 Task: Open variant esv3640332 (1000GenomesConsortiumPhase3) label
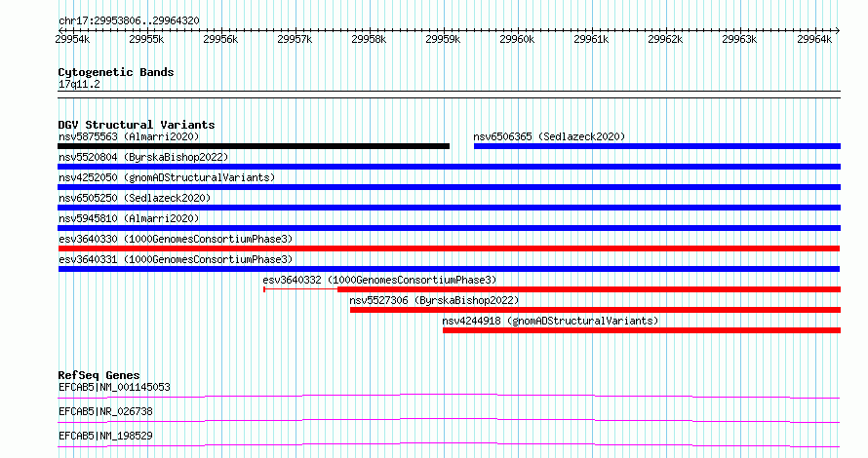pos(379,280)
